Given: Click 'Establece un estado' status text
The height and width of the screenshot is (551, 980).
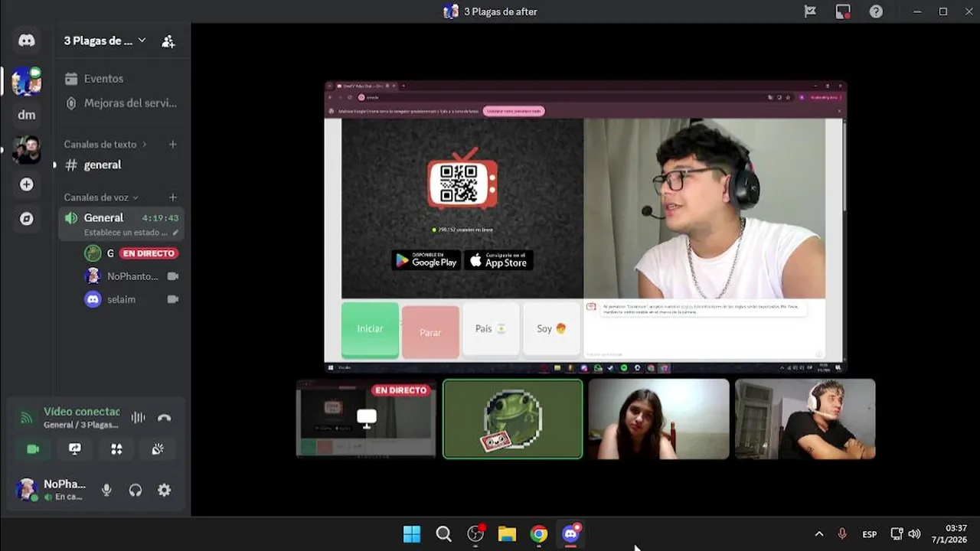Looking at the screenshot, I should [126, 233].
